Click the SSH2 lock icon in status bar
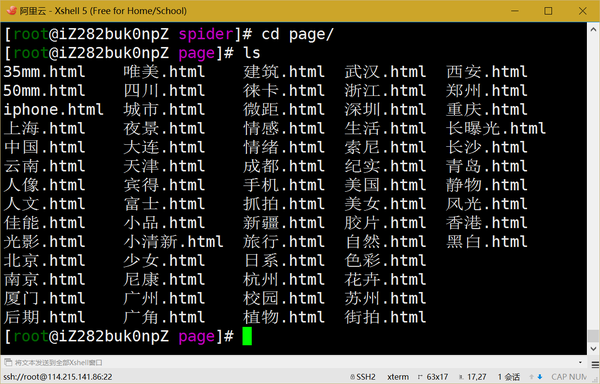 pyautogui.click(x=352, y=377)
